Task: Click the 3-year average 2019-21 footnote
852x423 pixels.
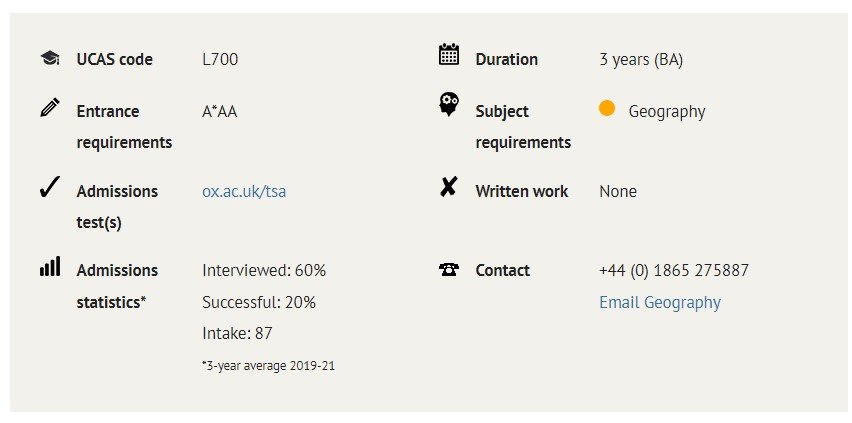Action: click(x=268, y=366)
